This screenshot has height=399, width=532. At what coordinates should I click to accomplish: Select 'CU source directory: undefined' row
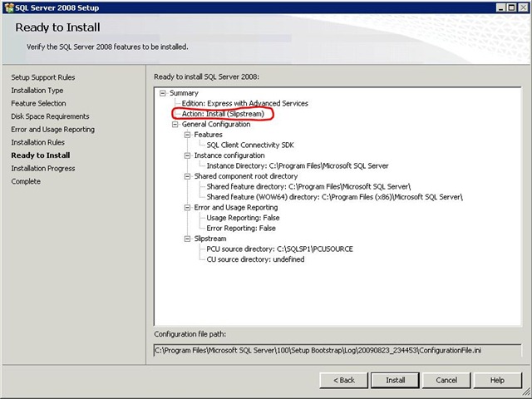click(x=255, y=259)
